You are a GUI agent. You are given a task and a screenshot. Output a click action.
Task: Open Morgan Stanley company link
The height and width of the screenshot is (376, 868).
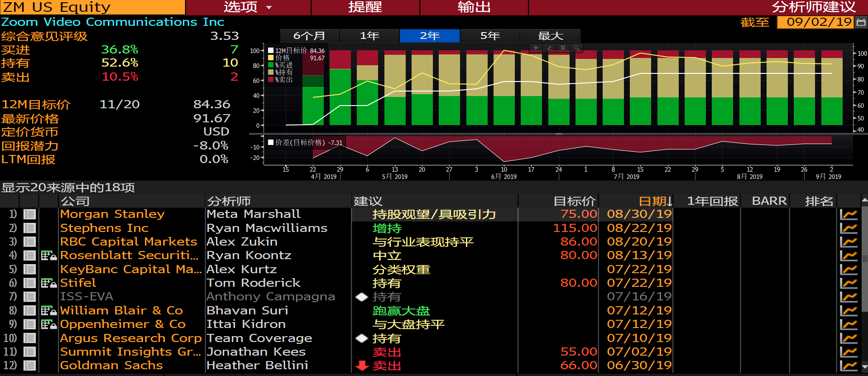[x=112, y=214]
